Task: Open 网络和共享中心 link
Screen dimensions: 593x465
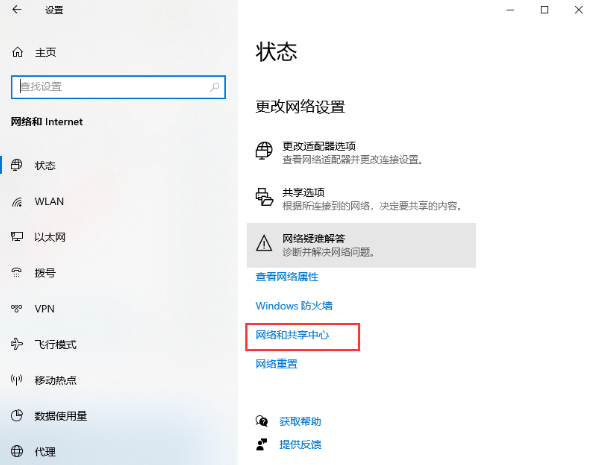Action: click(x=292, y=335)
